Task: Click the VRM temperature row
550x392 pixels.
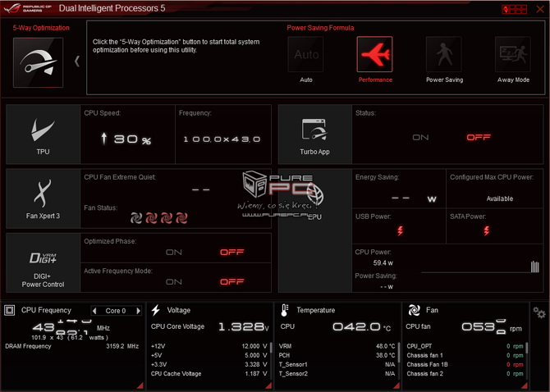Action: coord(337,346)
